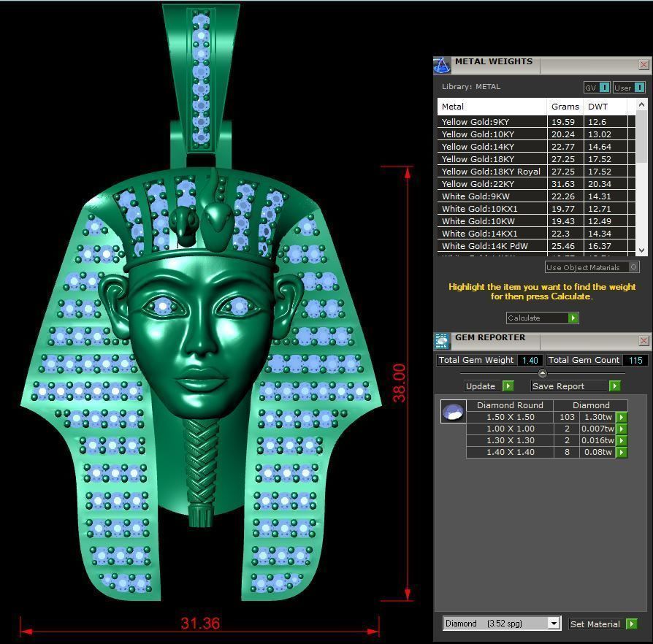Screen dimensions: 653x644
Task: Click the 1.40 X 1.40 size cell
Action: tap(510, 452)
